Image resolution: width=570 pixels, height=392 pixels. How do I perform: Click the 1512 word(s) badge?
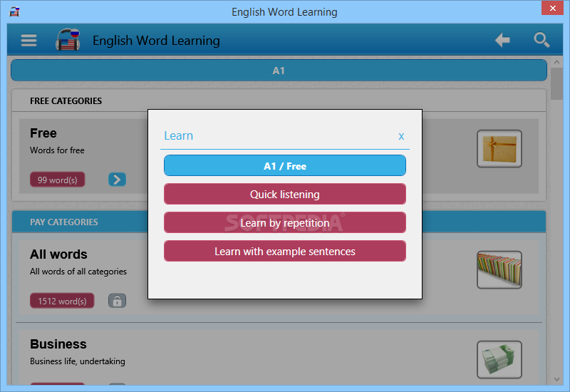point(62,301)
